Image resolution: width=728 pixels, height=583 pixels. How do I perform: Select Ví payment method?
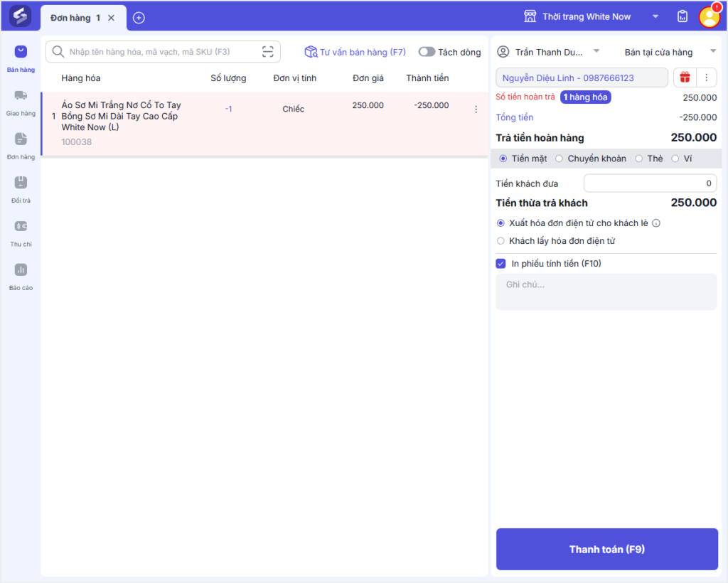(675, 159)
